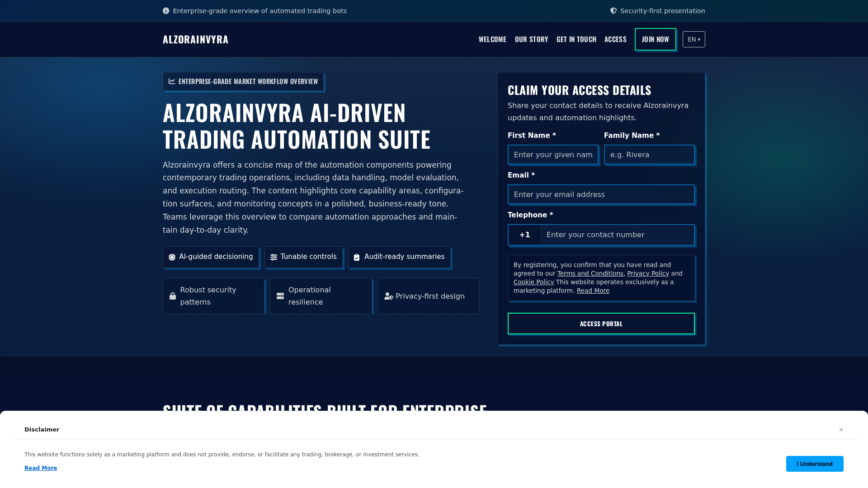Click the user-shield icon for Privacy-first design

coord(389,296)
